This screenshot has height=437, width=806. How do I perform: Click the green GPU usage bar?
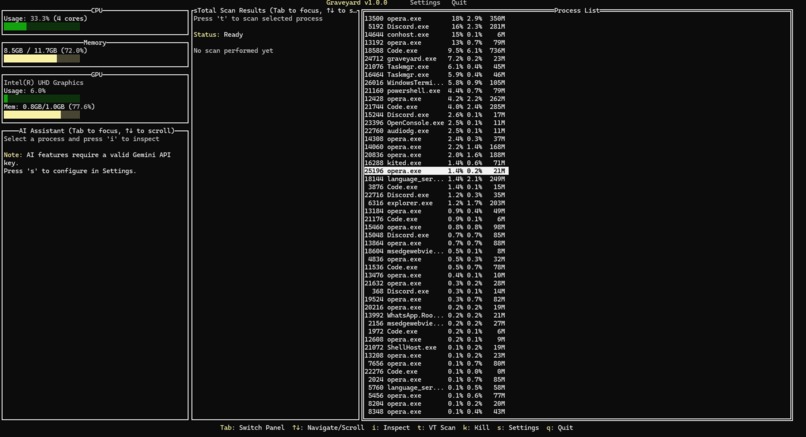42,99
